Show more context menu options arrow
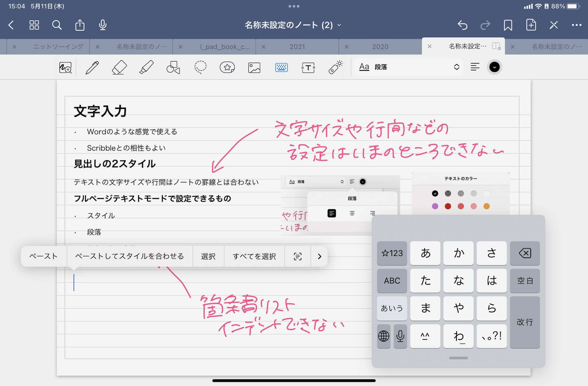The width and height of the screenshot is (588, 386). (319, 256)
